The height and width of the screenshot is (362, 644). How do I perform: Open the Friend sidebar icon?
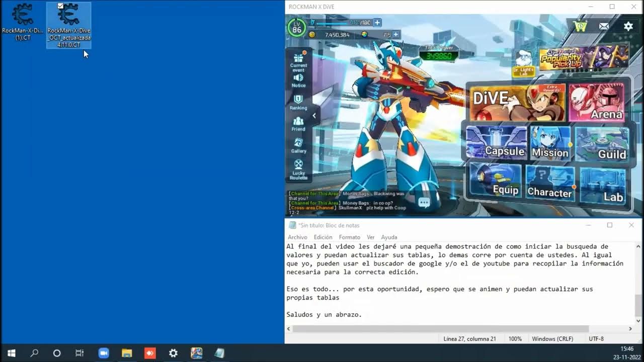[298, 124]
